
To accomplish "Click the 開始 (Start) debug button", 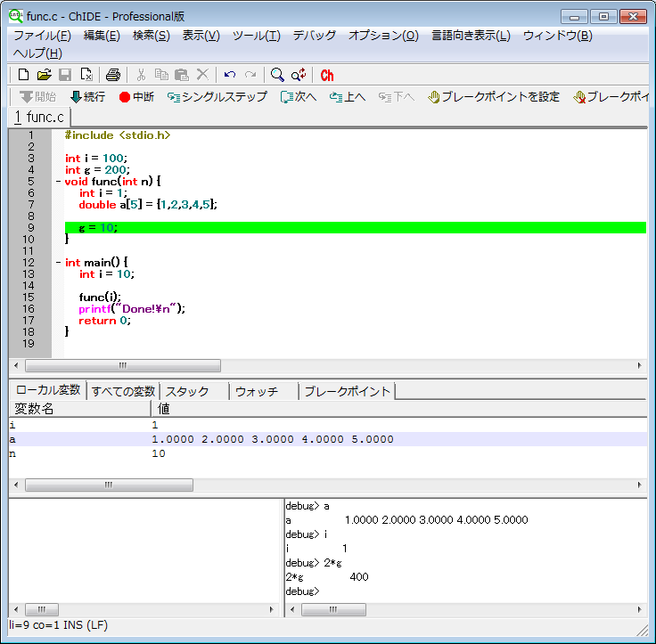I will coord(38,97).
